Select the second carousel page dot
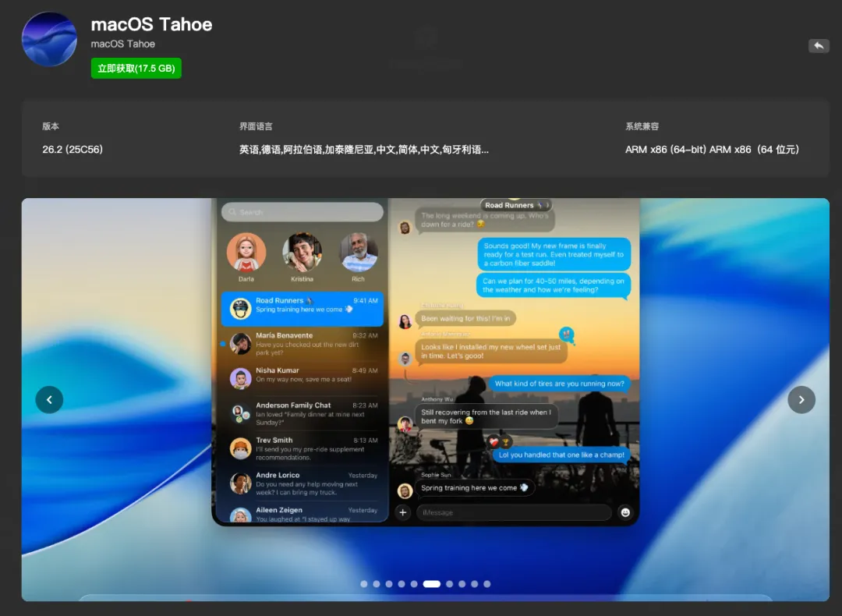This screenshot has width=842, height=616. point(377,584)
